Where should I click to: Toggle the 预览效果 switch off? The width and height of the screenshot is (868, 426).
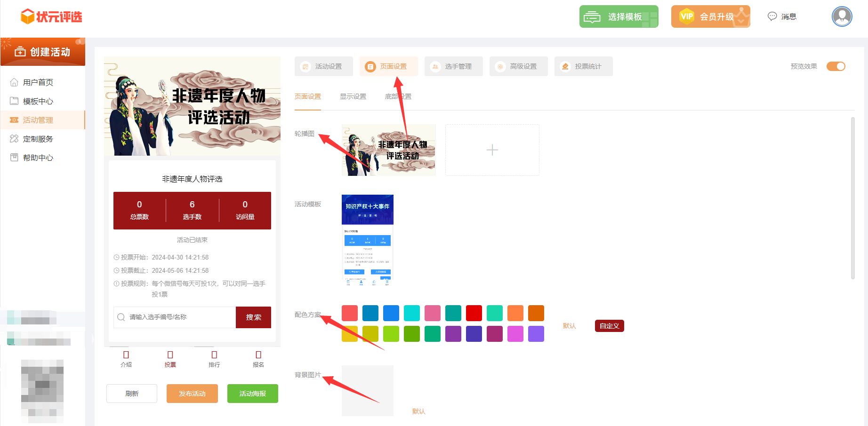(x=836, y=66)
